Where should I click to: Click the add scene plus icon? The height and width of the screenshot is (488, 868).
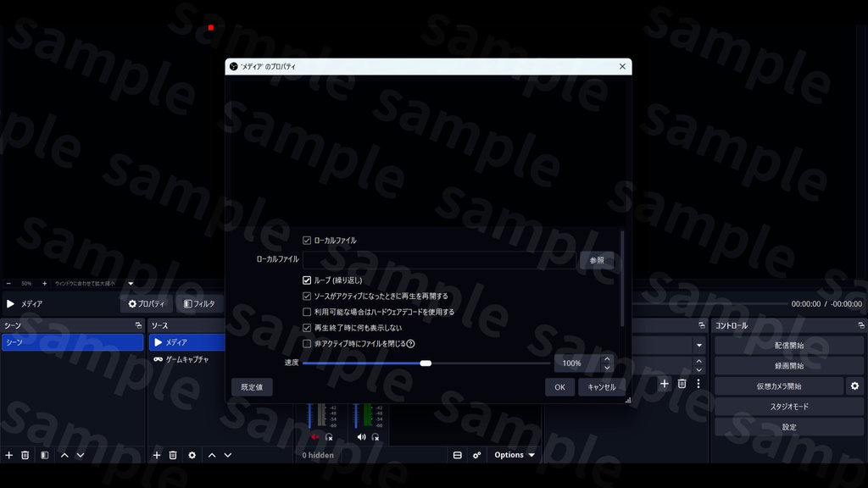pos(8,455)
